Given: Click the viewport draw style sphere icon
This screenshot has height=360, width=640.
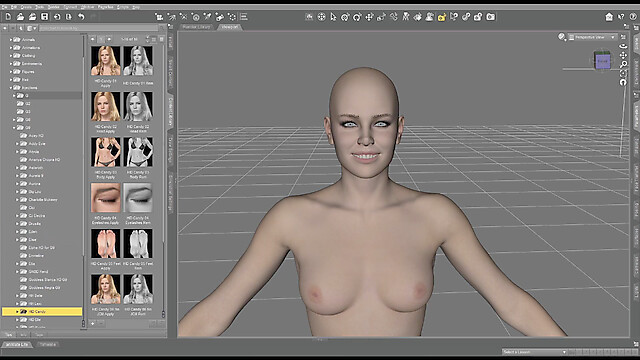Looking at the screenshot, I should click(562, 37).
